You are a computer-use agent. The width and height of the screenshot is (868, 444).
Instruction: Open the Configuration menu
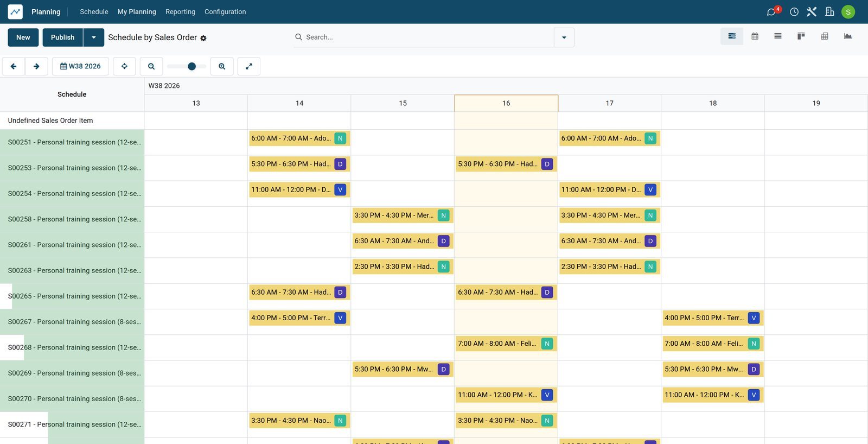[x=225, y=11]
